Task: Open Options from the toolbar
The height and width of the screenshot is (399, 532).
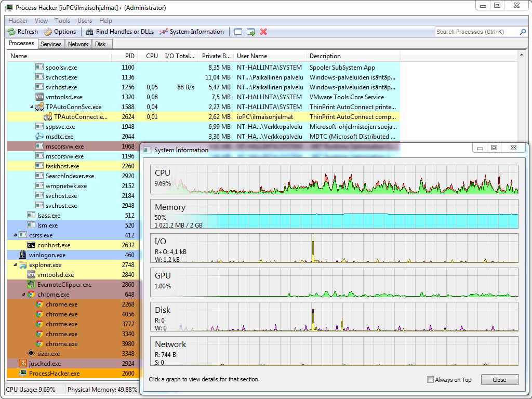Action: 60,32
